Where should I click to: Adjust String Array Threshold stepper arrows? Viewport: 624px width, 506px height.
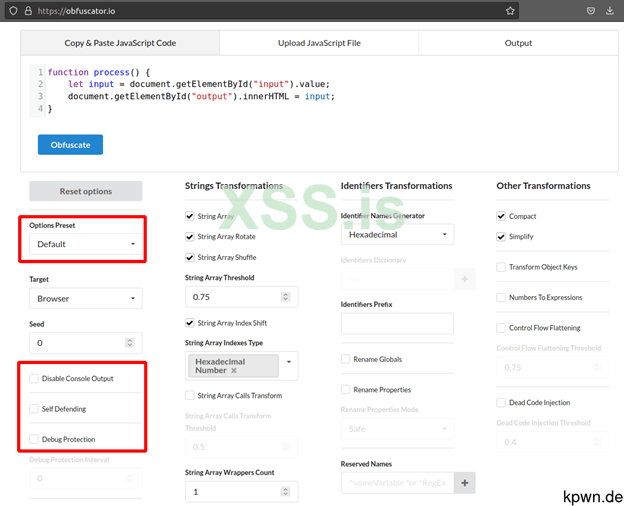tap(285, 297)
